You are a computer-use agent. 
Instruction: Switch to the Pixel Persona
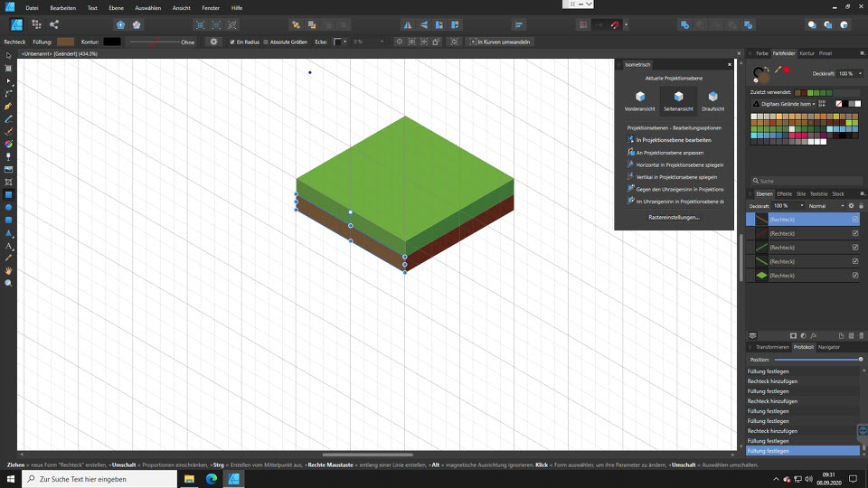click(x=36, y=24)
